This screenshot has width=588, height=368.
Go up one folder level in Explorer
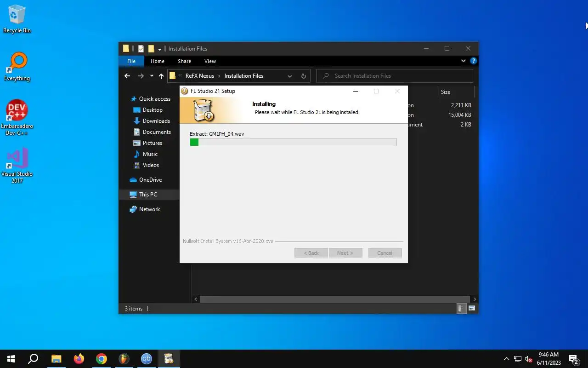[161, 76]
